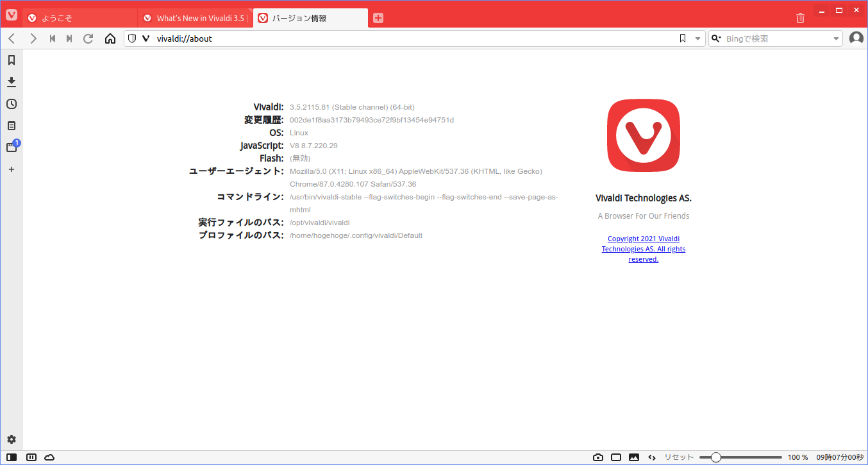Open the Copyright 2021 Vivaldi Technologies link
Screen dimensions: 868x465
tap(644, 249)
